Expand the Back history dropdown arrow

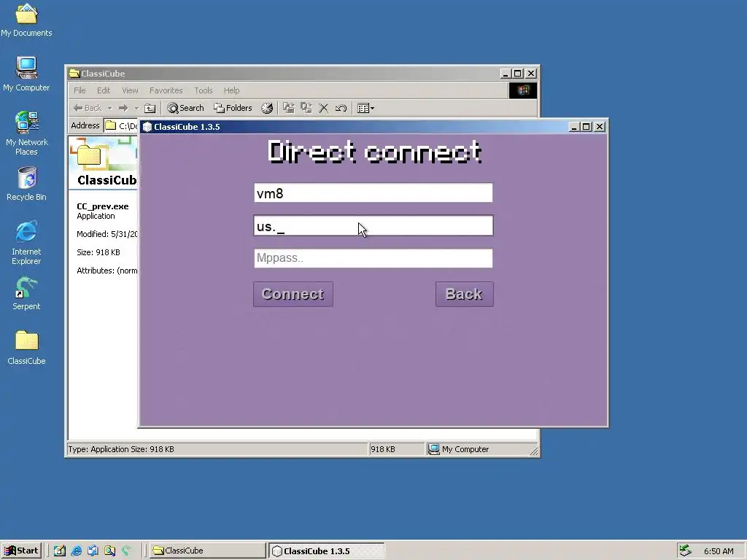click(109, 108)
